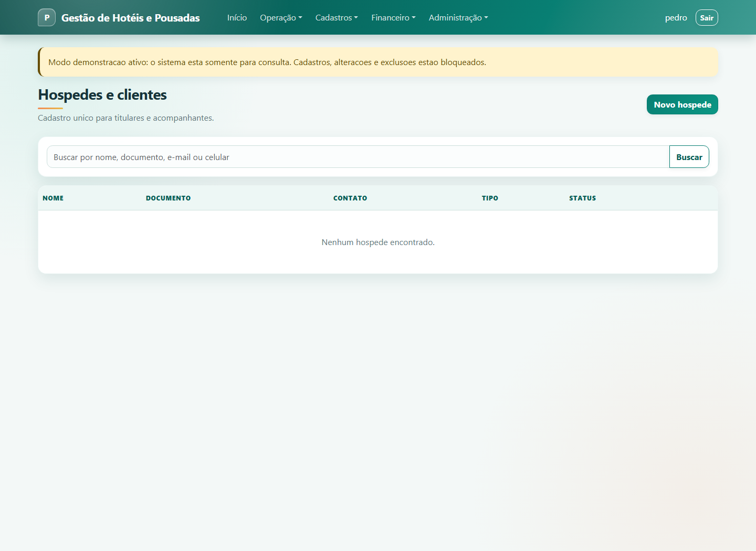Click the pedro username in navbar
The width and height of the screenshot is (756, 551).
[x=676, y=18]
